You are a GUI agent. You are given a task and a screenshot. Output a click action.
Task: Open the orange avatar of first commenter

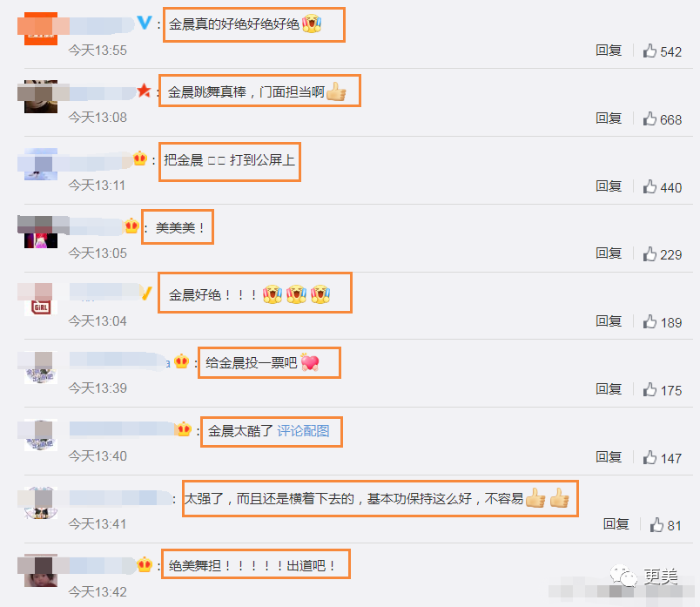41,29
